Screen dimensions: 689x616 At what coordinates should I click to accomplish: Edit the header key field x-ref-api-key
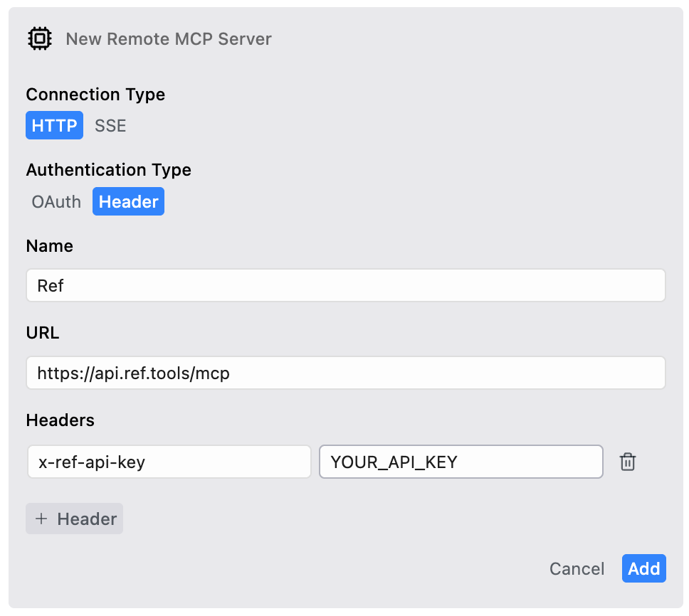pos(169,462)
